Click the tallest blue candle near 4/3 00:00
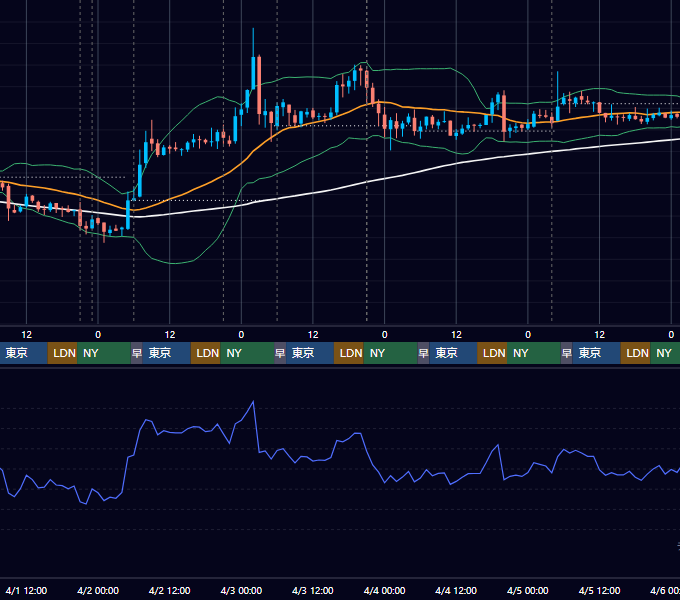 coord(253,73)
